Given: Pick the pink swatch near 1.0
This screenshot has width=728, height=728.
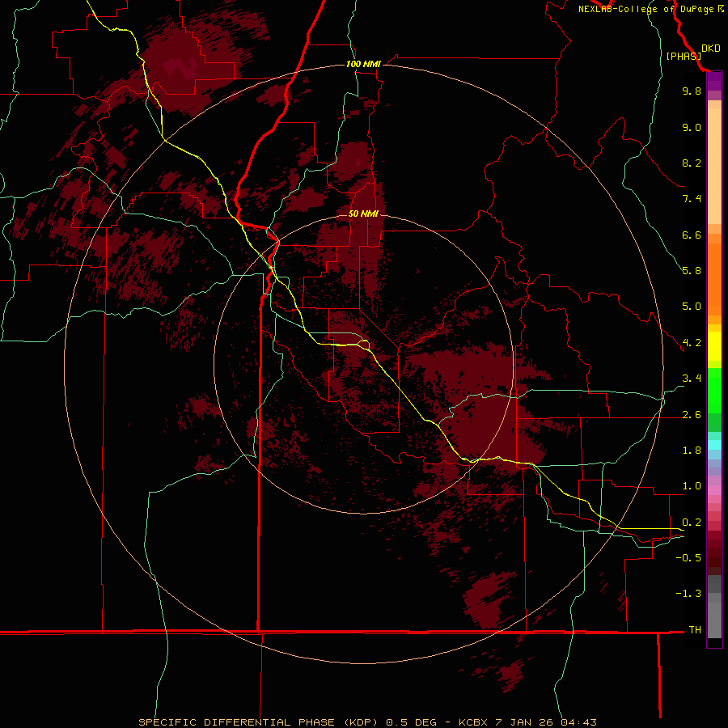Looking at the screenshot, I should click(714, 490).
